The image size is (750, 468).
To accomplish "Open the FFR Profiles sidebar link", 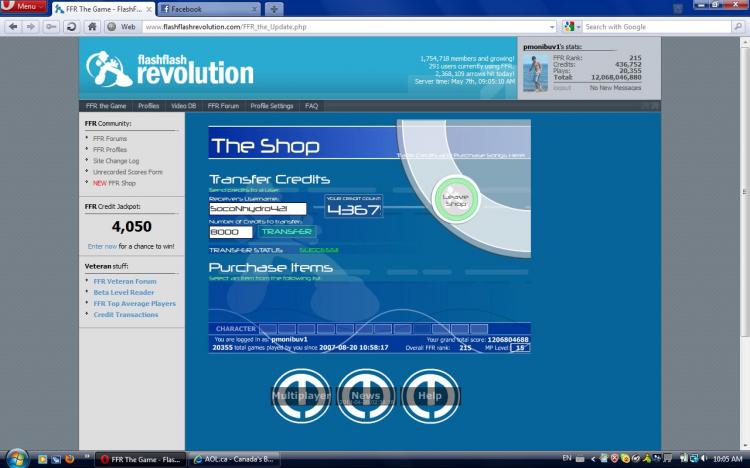I will 110,149.
